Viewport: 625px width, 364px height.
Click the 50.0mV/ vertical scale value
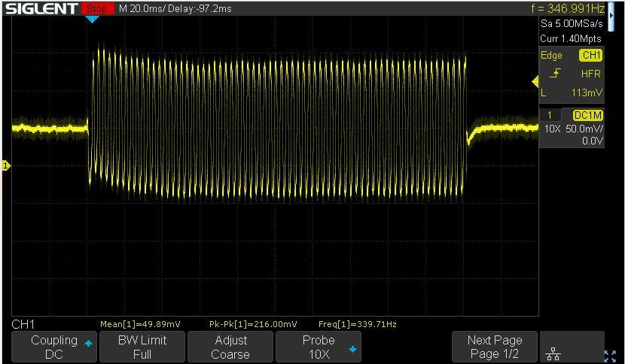[584, 129]
